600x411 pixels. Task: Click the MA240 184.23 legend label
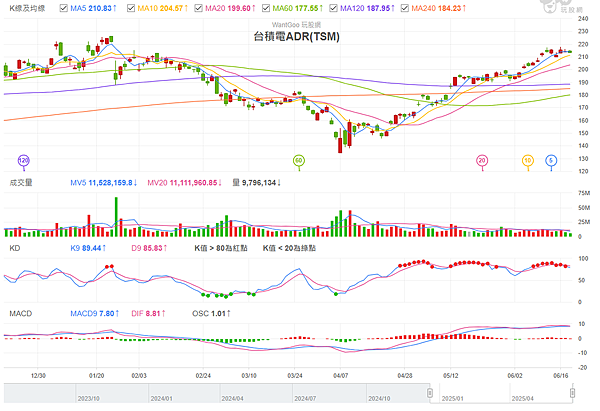coord(439,8)
